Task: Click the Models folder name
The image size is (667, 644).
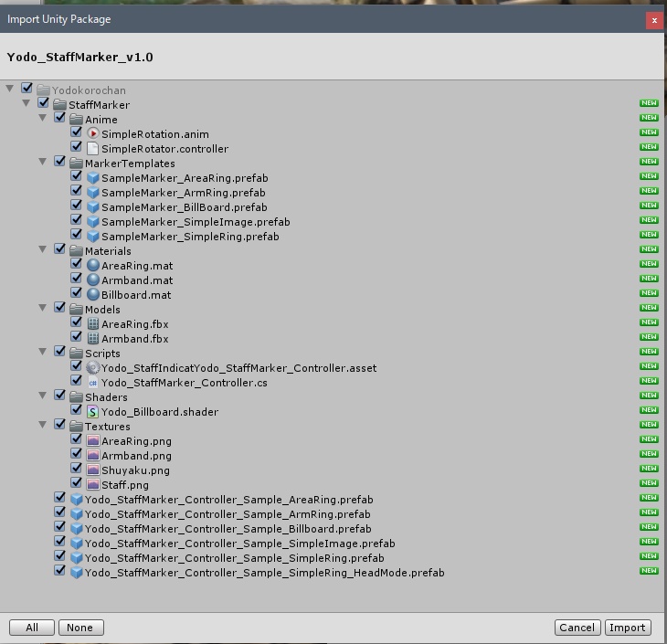Action: click(x=102, y=310)
